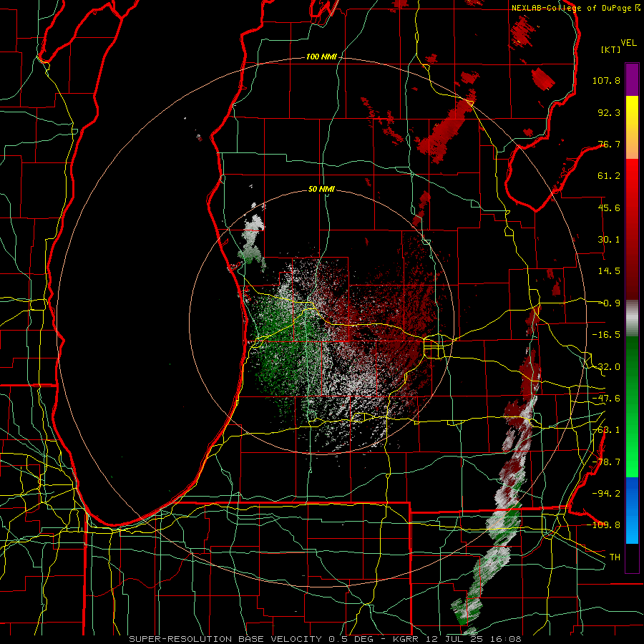Click the blue segment of velocity color bar
Image resolution: width=644 pixels, height=644 pixels.
coord(632,510)
